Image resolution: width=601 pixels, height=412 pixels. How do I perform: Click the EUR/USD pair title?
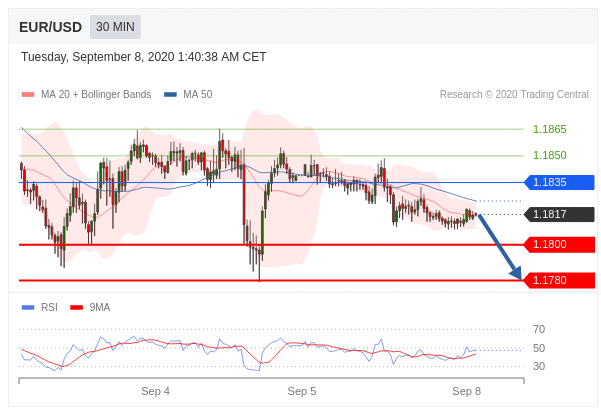(x=51, y=27)
